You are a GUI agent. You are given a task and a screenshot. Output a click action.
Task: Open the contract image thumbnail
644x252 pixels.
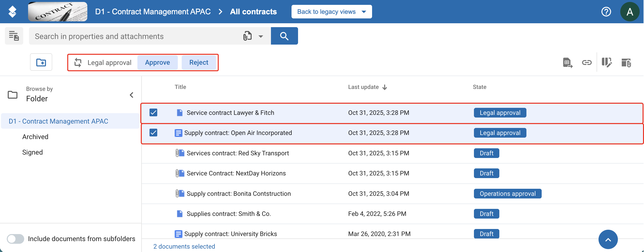(58, 12)
